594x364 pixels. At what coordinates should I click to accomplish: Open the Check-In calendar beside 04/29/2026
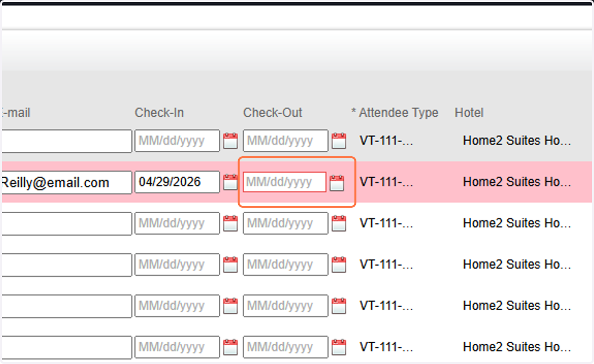(230, 182)
